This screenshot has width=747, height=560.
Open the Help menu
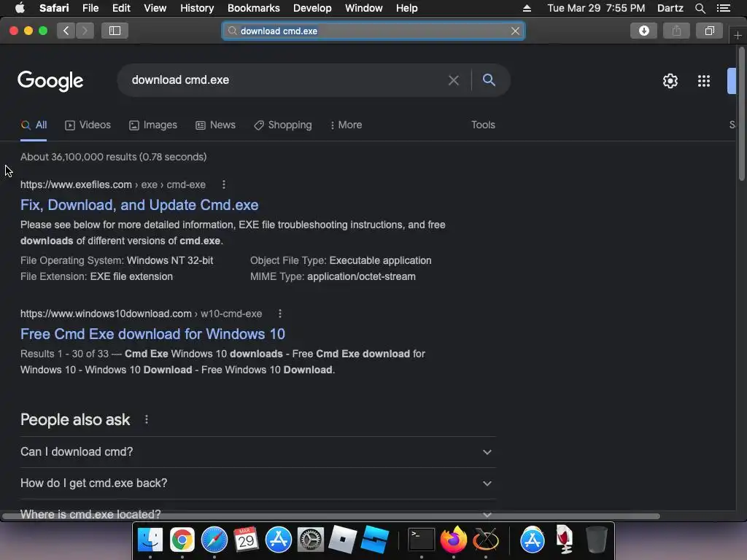pos(406,8)
